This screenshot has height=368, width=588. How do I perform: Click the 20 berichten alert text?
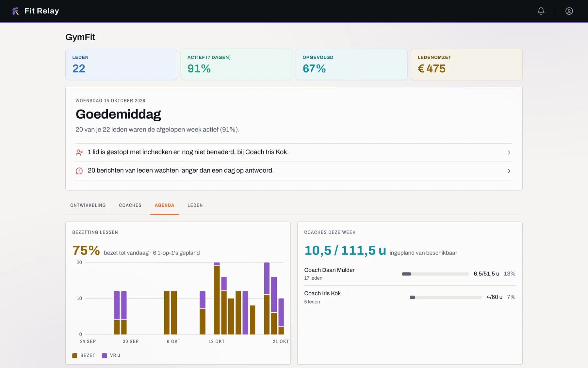click(181, 170)
